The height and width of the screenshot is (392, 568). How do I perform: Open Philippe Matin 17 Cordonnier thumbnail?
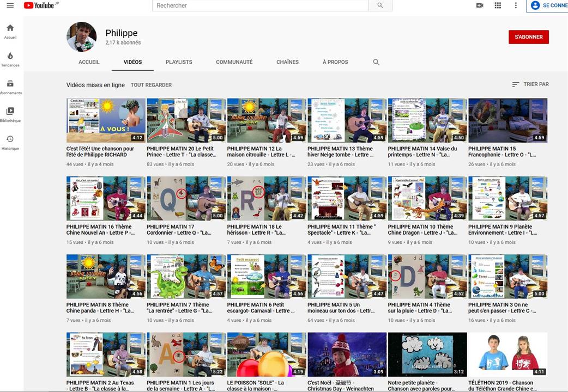(x=186, y=198)
